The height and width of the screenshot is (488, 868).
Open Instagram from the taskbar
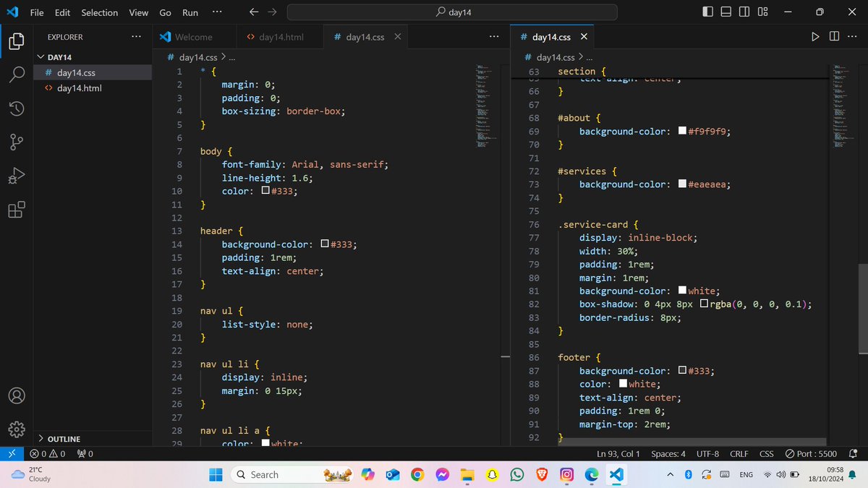point(566,474)
